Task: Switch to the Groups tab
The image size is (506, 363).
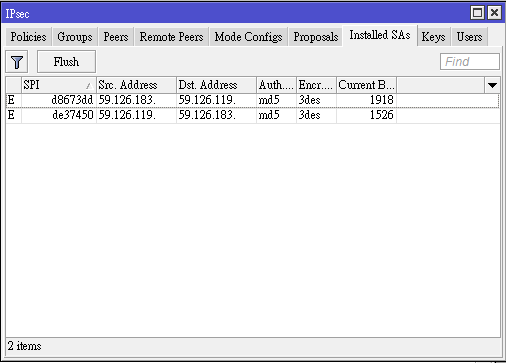Action: (x=75, y=37)
